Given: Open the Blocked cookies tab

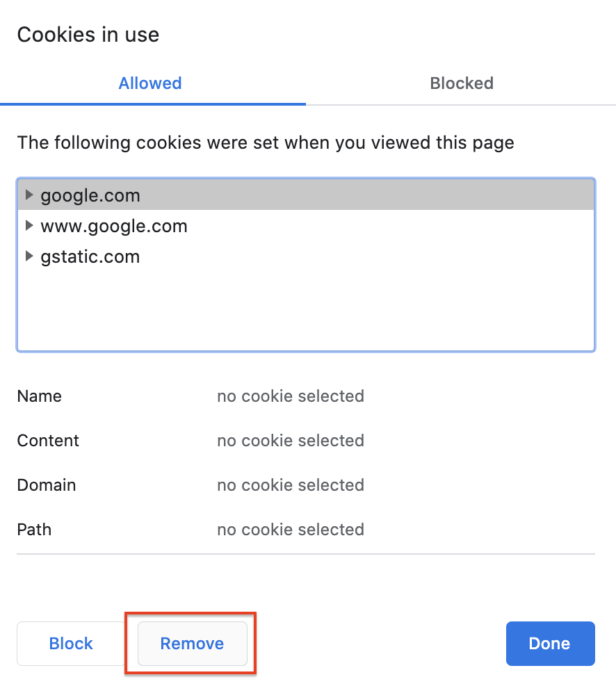Looking at the screenshot, I should point(462,83).
